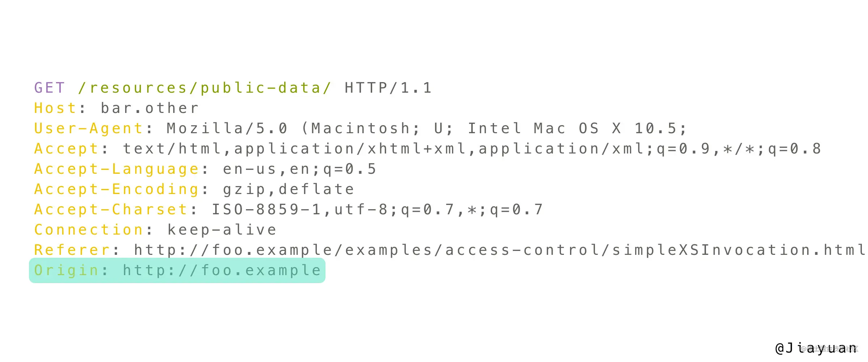Click the Mozilla/5.0 user agent value
The image size is (868, 362).
[426, 129]
